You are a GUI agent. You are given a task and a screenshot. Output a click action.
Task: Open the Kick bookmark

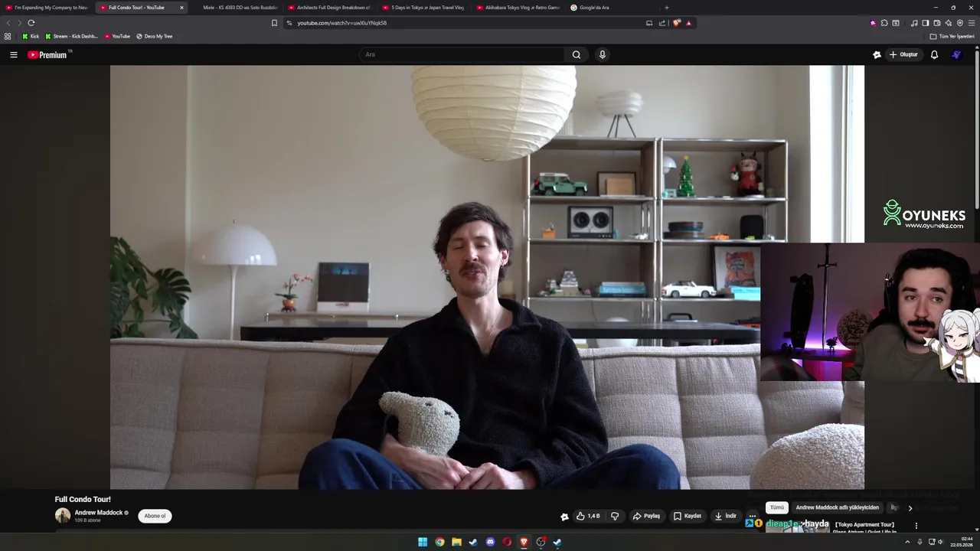(31, 36)
